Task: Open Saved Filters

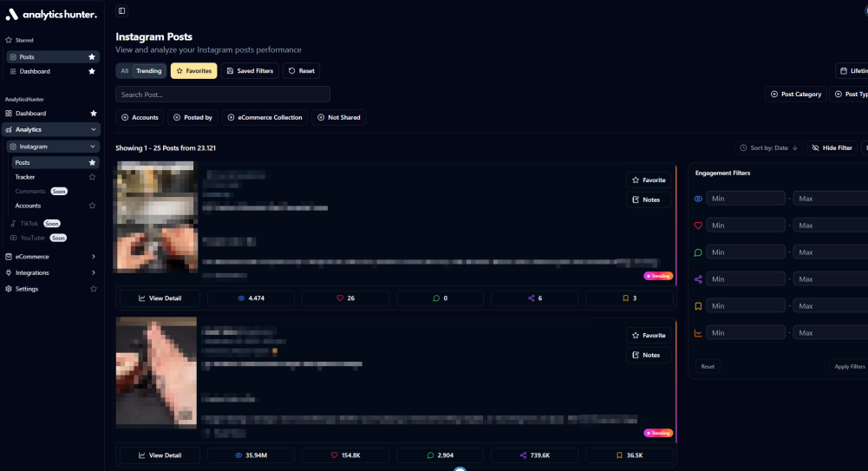Action: point(250,71)
